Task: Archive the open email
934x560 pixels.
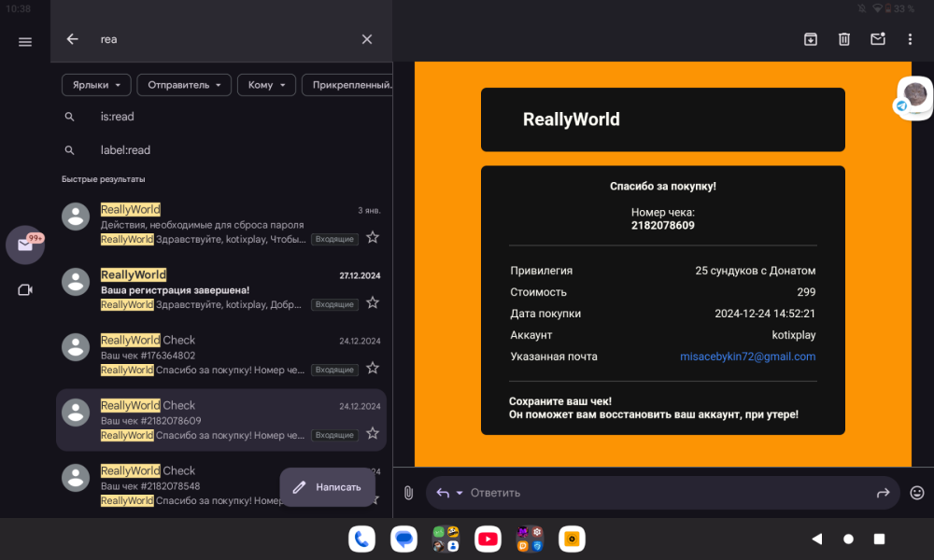Action: click(x=810, y=39)
